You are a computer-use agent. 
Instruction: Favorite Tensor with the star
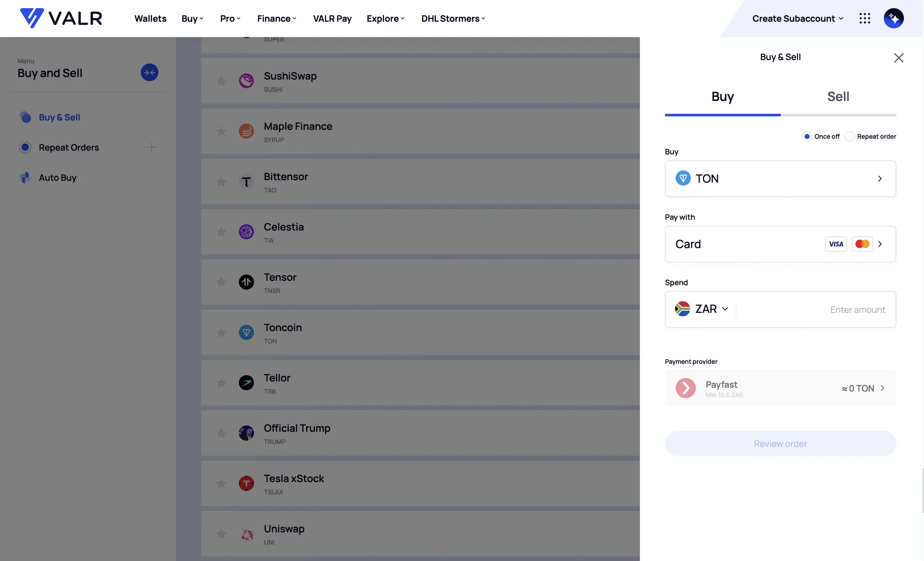221,282
